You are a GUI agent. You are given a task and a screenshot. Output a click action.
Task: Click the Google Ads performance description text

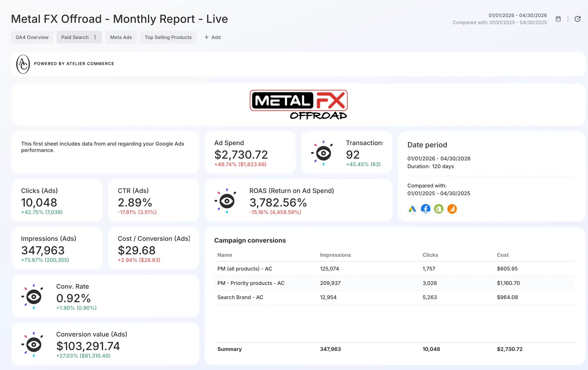(103, 147)
